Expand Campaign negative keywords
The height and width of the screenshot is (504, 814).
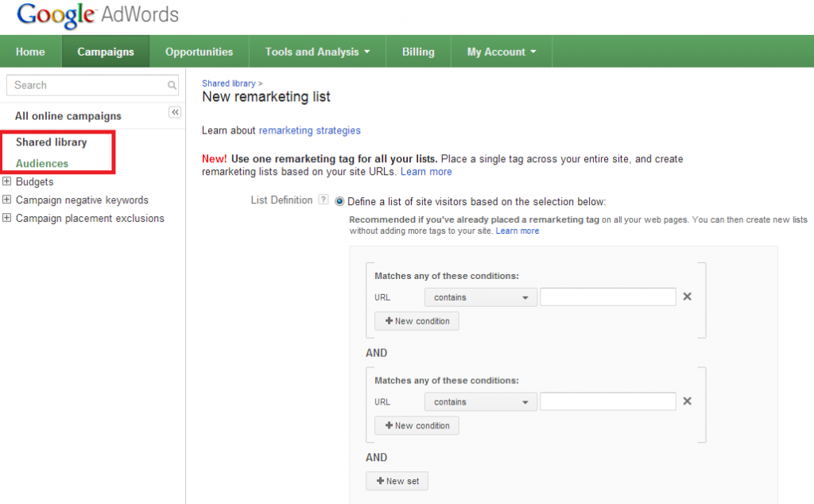point(6,200)
